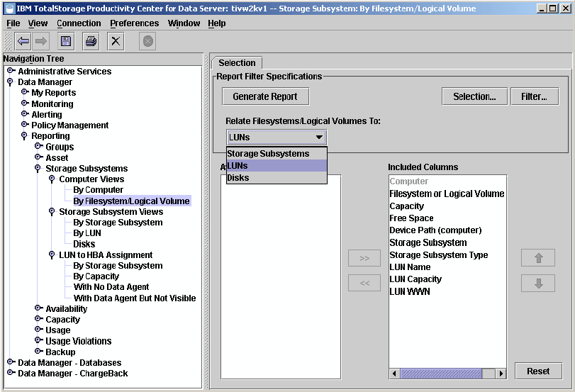Click the save floppy disk icon

66,41
